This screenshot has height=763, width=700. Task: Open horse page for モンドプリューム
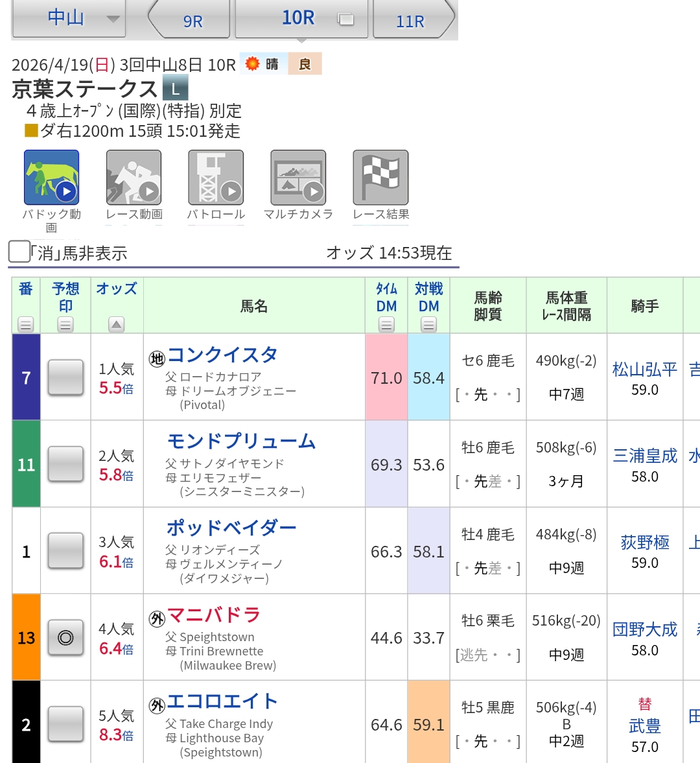coord(241,441)
